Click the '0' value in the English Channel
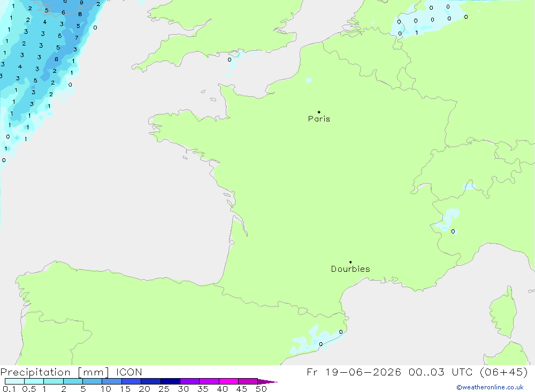The width and height of the screenshot is (535, 392). click(x=230, y=60)
